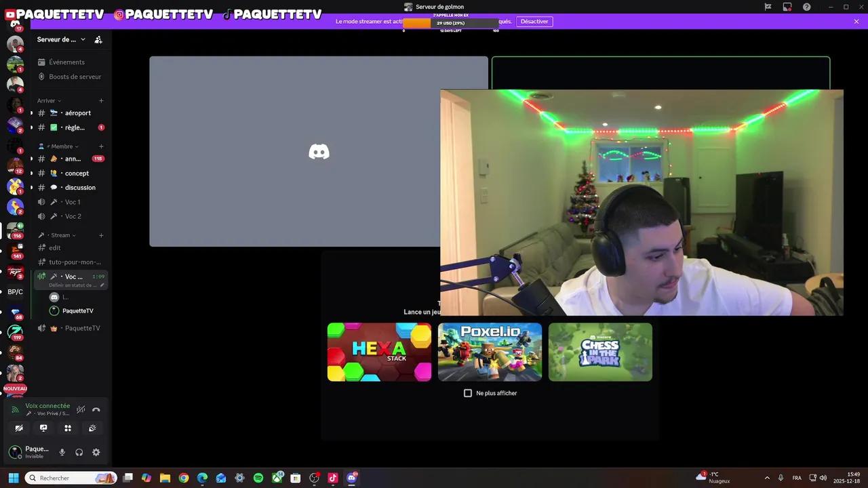Viewport: 868px width, 488px height.
Task: Open Discord help question-mark icon
Action: point(806,7)
